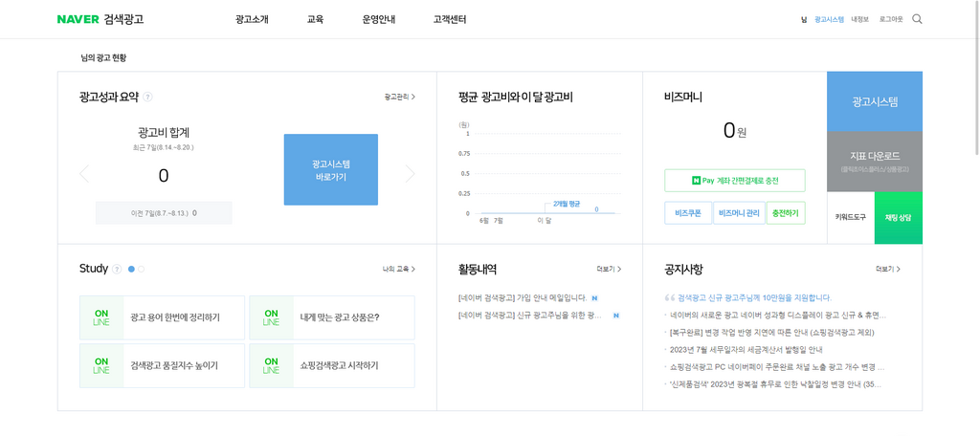This screenshot has height=436, width=980.
Task: Open activity 신규 광고주님을 위한 광
Action: [x=530, y=316]
